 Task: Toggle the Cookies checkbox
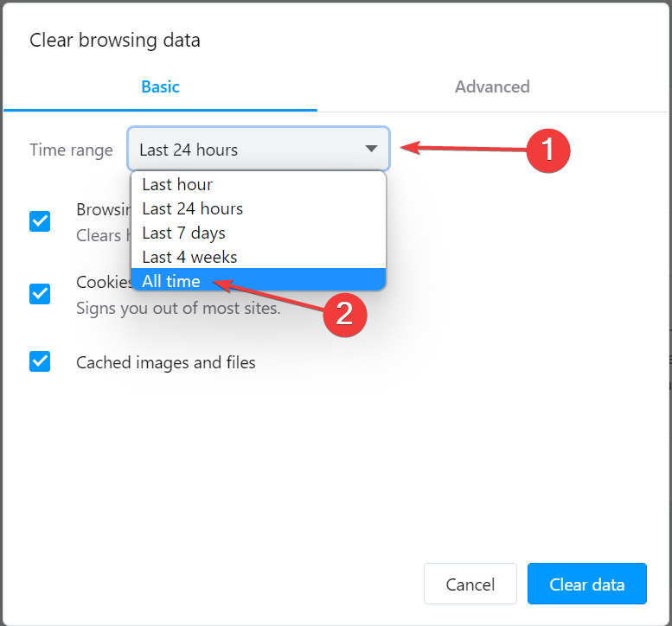pos(40,294)
